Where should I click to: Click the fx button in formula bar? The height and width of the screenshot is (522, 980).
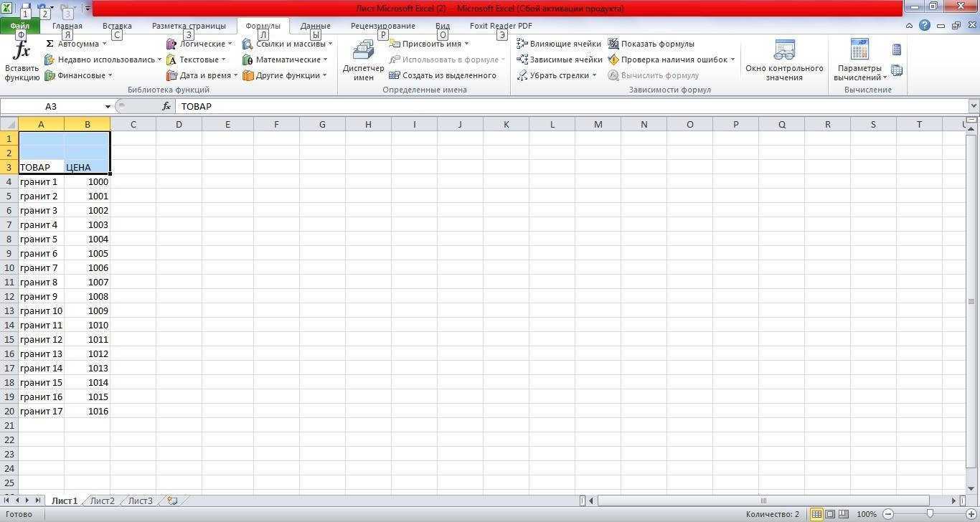click(x=166, y=106)
